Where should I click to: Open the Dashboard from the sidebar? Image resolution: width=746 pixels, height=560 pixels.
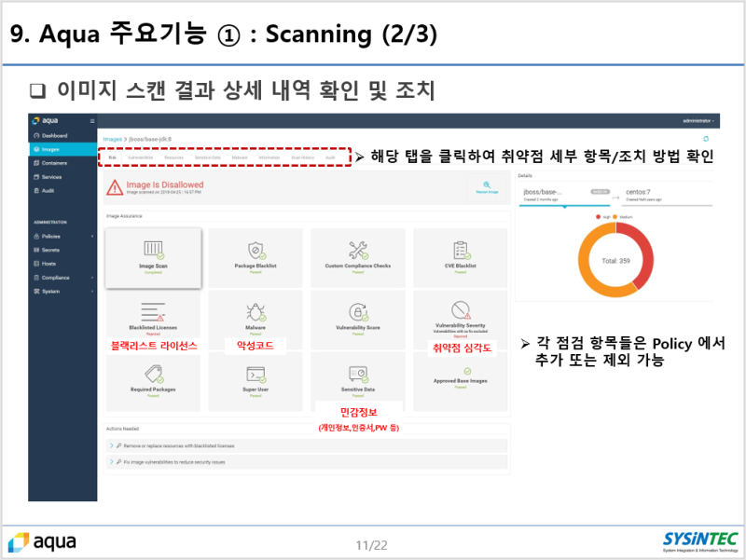click(x=50, y=136)
